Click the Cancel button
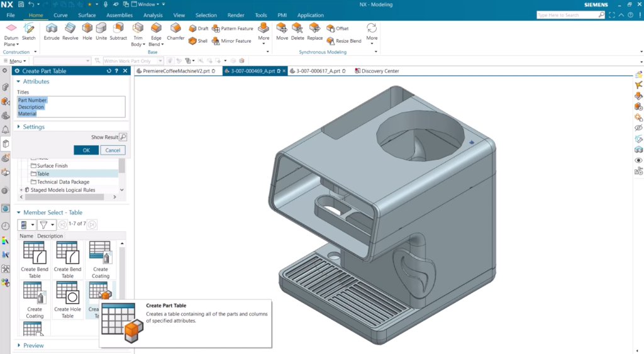This screenshot has height=354, width=644. click(x=113, y=150)
